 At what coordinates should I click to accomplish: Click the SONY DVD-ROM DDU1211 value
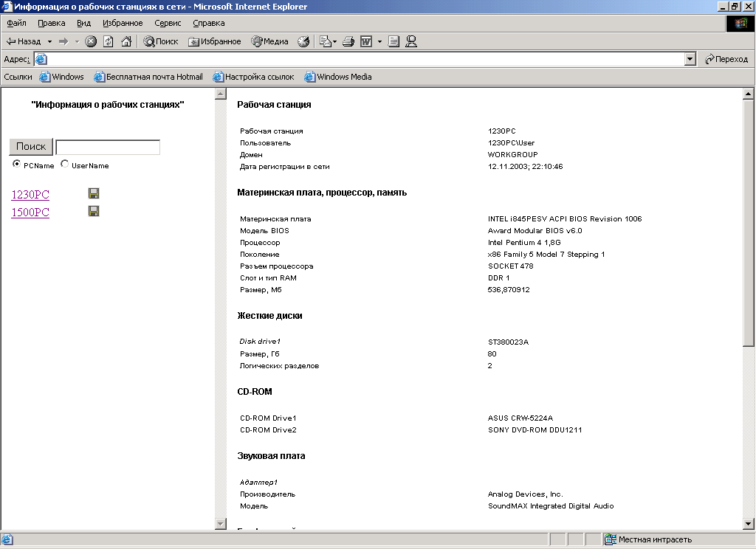click(x=535, y=430)
